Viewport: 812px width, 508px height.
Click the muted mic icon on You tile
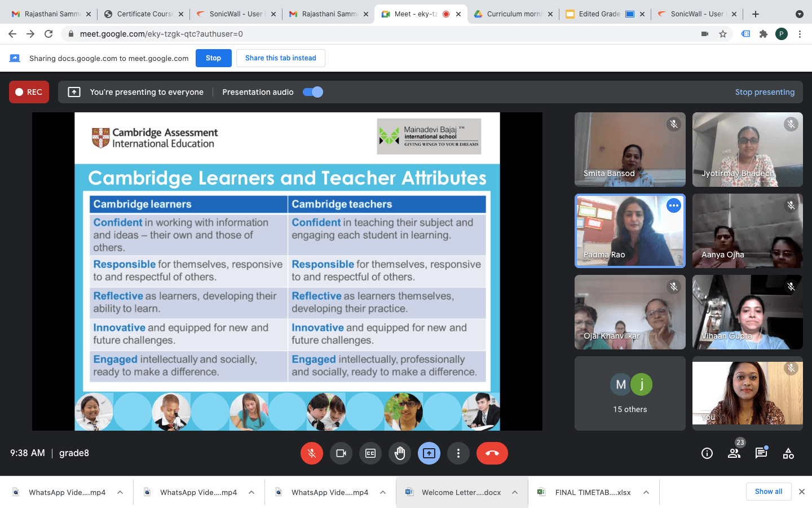[x=791, y=368]
